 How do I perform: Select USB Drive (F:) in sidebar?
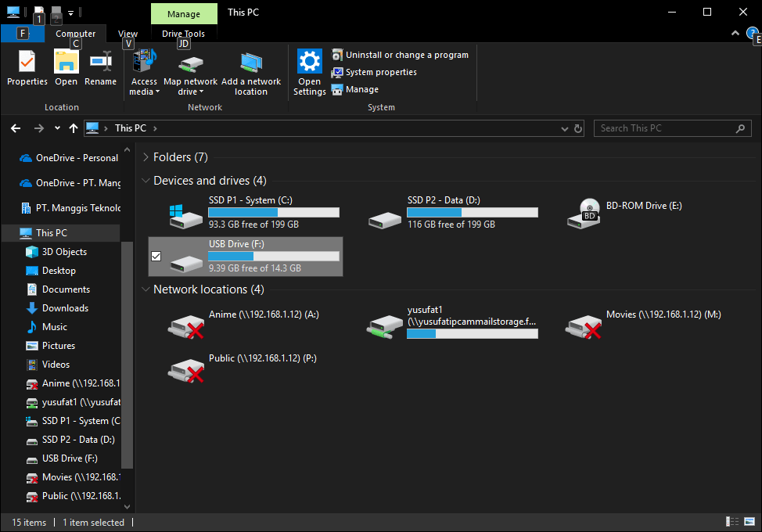(x=62, y=458)
